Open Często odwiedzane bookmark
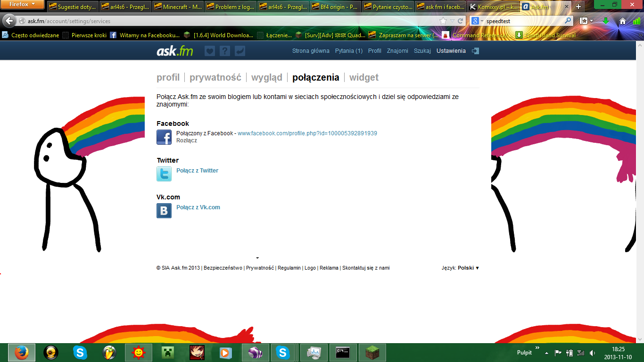The width and height of the screenshot is (644, 362). click(31, 35)
